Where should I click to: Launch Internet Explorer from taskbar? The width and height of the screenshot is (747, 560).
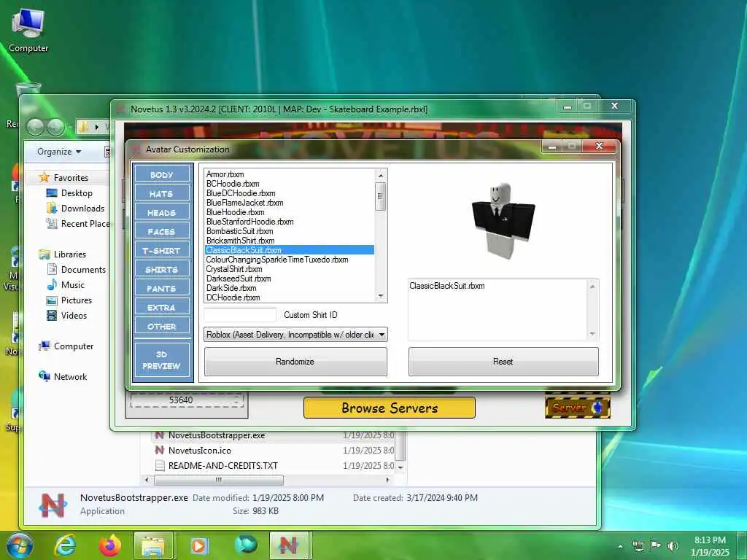click(65, 545)
